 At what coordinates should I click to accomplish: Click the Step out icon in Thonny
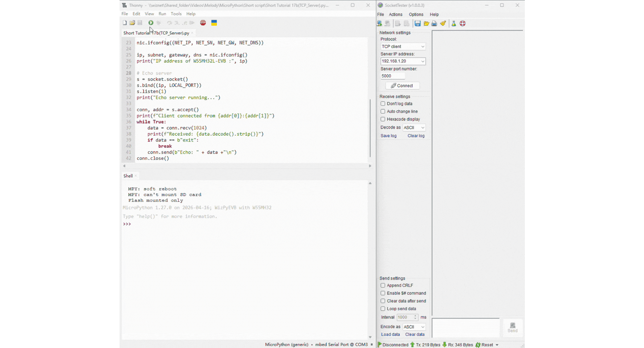[184, 23]
